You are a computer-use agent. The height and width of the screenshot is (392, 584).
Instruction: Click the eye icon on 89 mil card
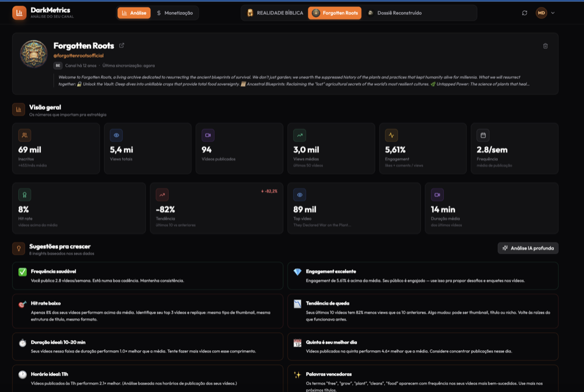point(300,195)
